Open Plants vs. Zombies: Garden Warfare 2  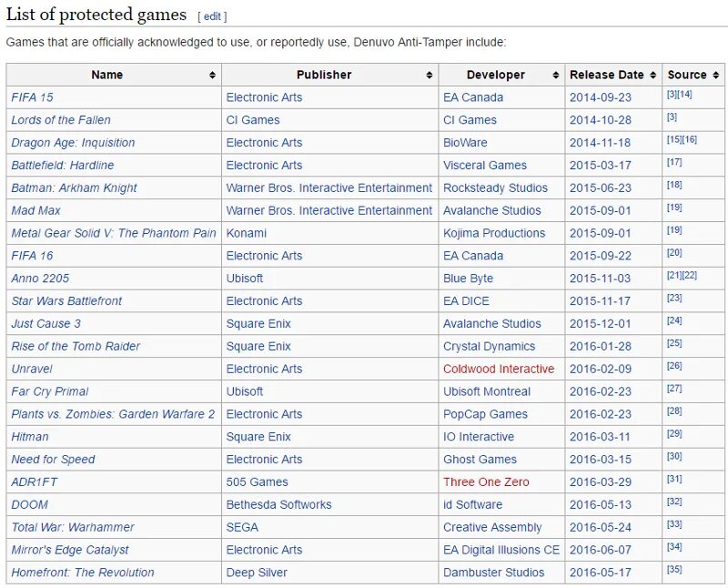(113, 414)
